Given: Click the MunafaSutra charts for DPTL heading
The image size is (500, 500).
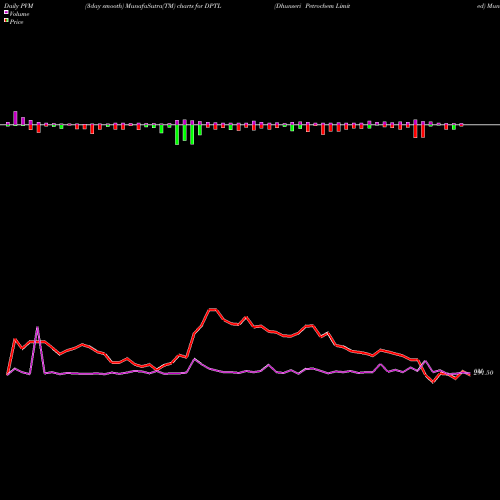Looking at the screenshot, I should point(153,6).
